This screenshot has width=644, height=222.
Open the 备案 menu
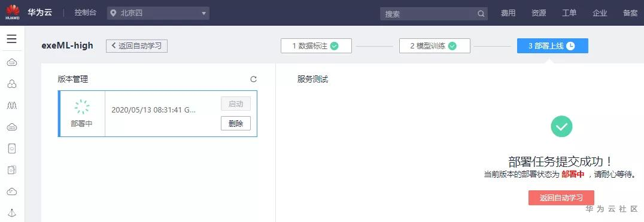click(x=630, y=13)
